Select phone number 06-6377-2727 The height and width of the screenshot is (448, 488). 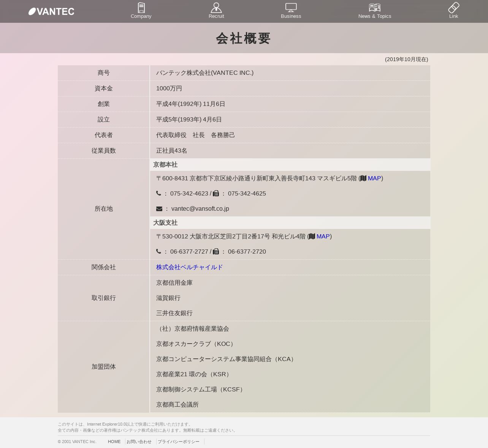click(189, 252)
